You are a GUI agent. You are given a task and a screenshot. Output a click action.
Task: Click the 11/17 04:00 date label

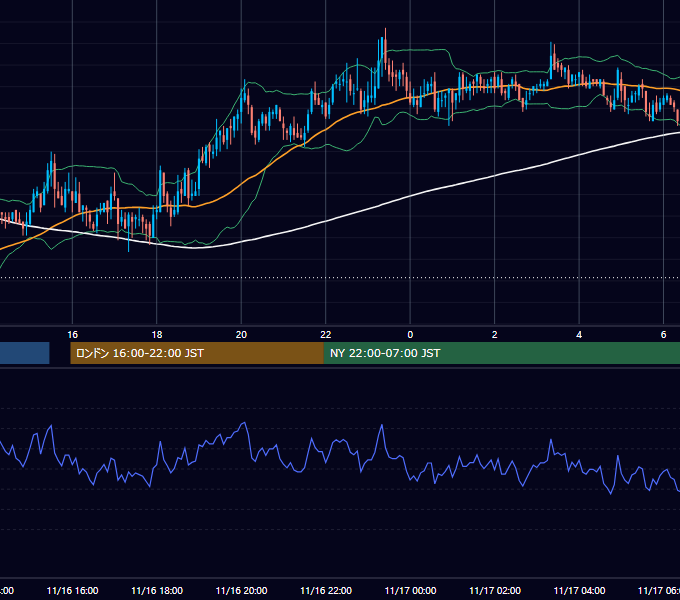(579, 590)
